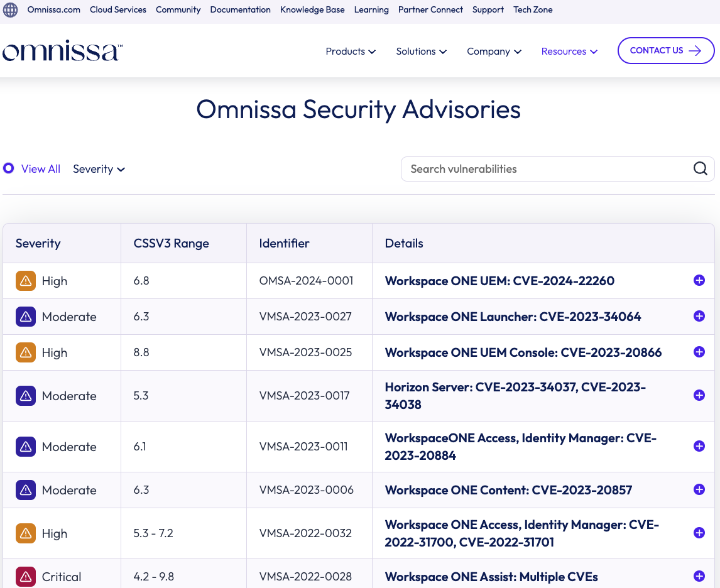The width and height of the screenshot is (720, 588).
Task: Click the Omnissa logo
Action: (x=62, y=52)
